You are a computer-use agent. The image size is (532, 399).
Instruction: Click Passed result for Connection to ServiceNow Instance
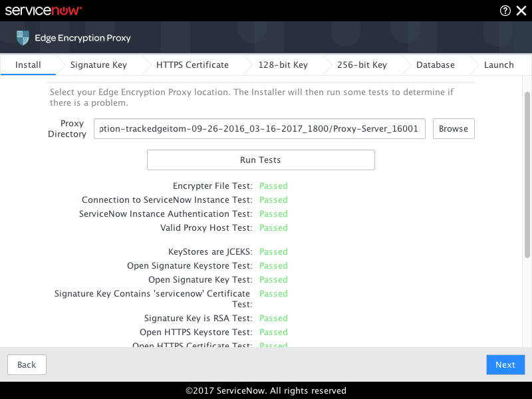[273, 200]
